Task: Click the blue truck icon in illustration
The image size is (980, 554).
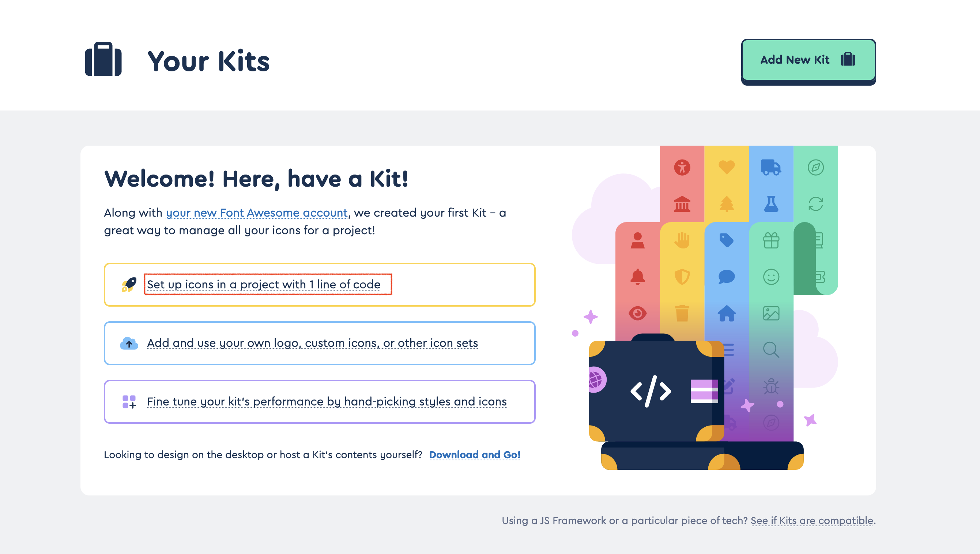Action: [771, 168]
